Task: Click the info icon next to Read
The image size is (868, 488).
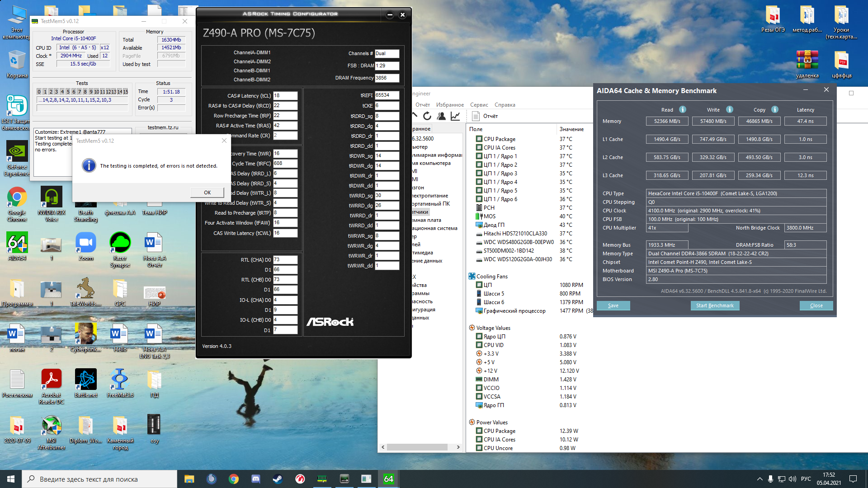Action: coord(683,109)
